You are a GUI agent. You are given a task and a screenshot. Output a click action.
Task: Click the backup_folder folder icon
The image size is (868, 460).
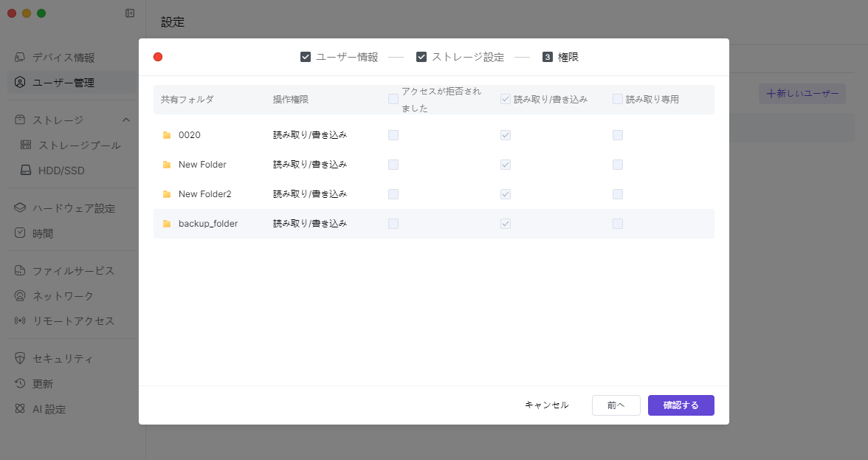pyautogui.click(x=167, y=224)
